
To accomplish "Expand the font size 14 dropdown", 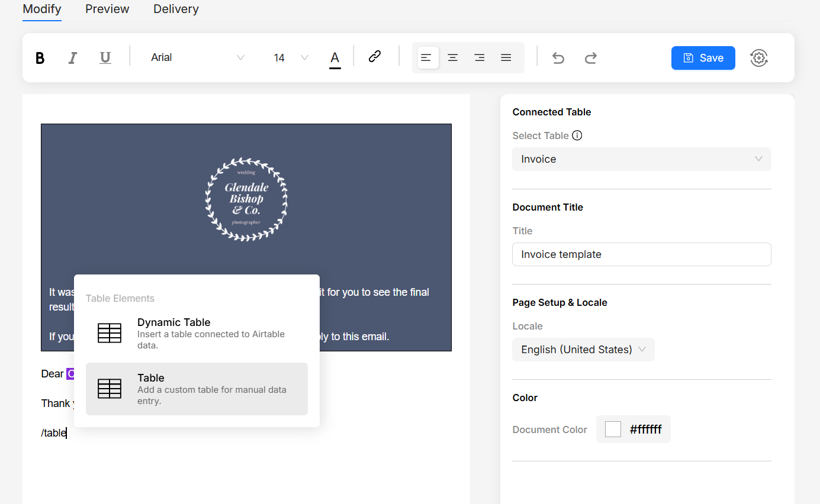I will (x=291, y=57).
